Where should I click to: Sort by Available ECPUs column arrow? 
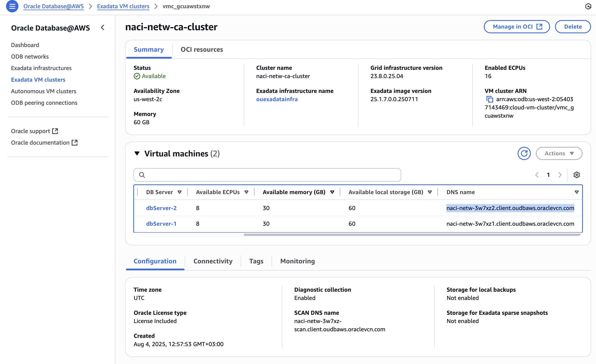(246, 192)
